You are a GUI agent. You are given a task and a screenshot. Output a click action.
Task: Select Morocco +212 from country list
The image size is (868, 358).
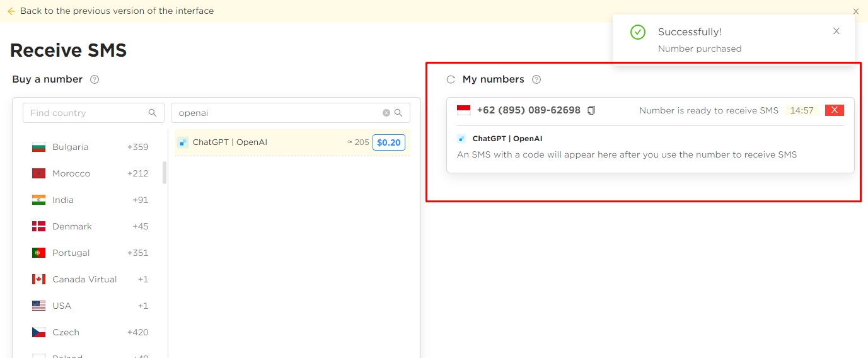pyautogui.click(x=90, y=173)
